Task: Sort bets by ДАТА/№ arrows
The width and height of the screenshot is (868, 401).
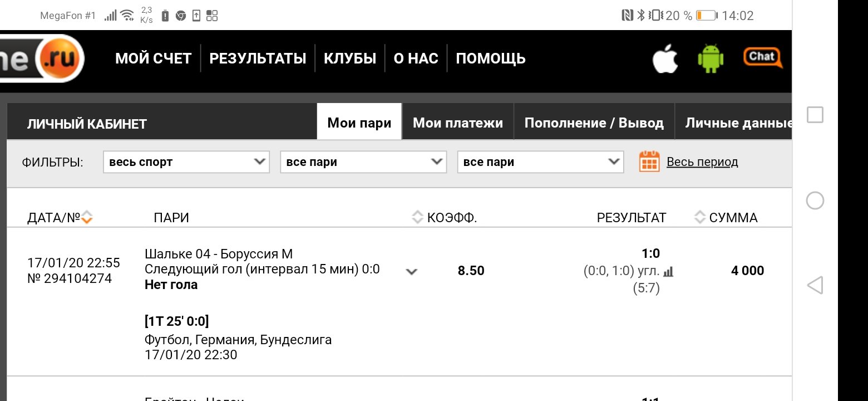Action: (x=86, y=218)
